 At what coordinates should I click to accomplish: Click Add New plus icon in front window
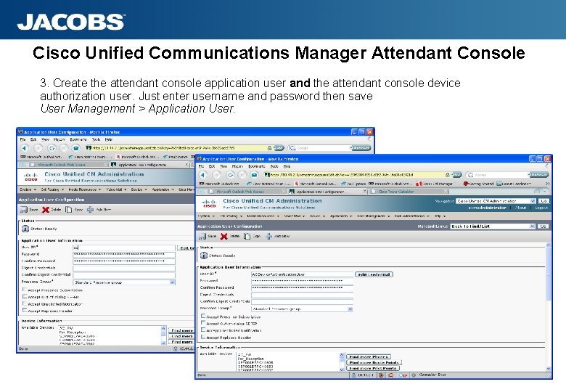(269, 236)
